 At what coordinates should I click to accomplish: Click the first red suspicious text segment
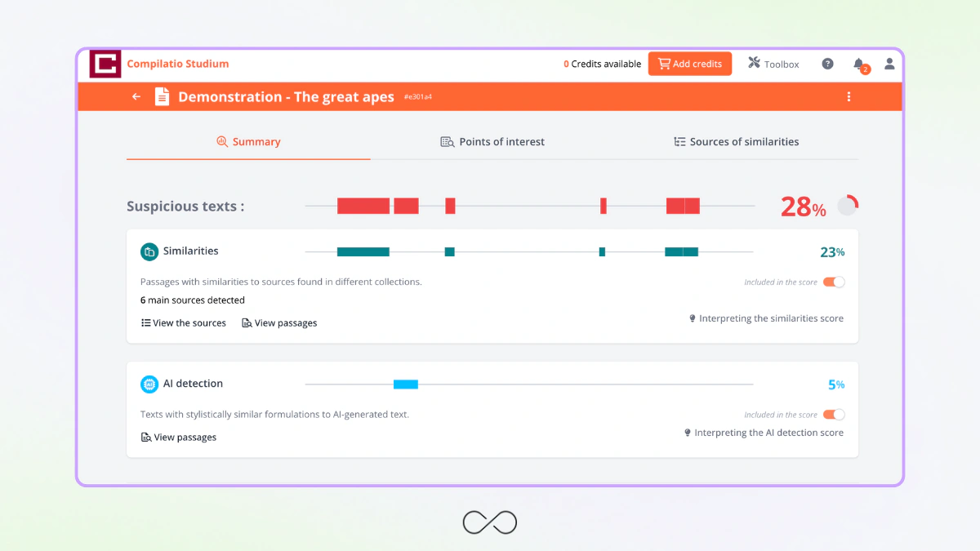[363, 206]
